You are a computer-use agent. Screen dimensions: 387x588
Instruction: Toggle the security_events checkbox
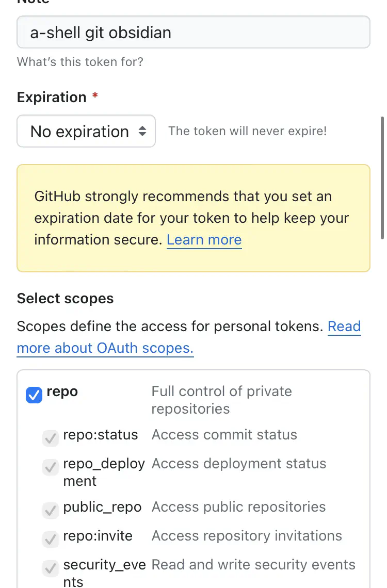click(x=50, y=568)
